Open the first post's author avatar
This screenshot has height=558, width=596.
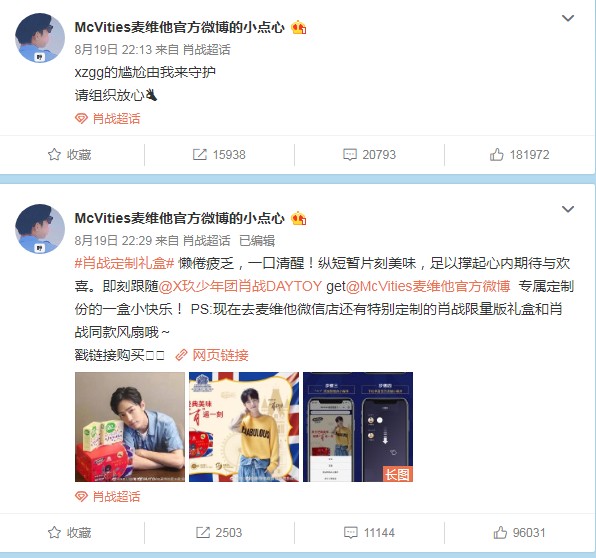tap(40, 38)
